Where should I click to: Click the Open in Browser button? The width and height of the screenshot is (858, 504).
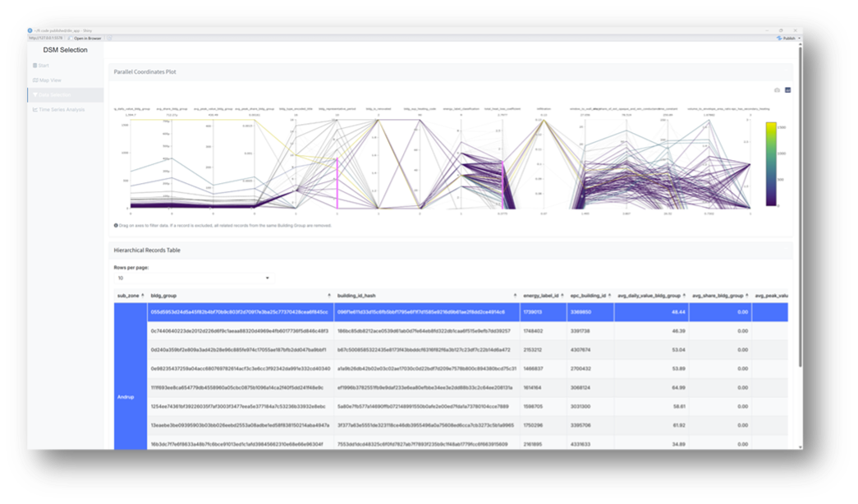click(86, 38)
